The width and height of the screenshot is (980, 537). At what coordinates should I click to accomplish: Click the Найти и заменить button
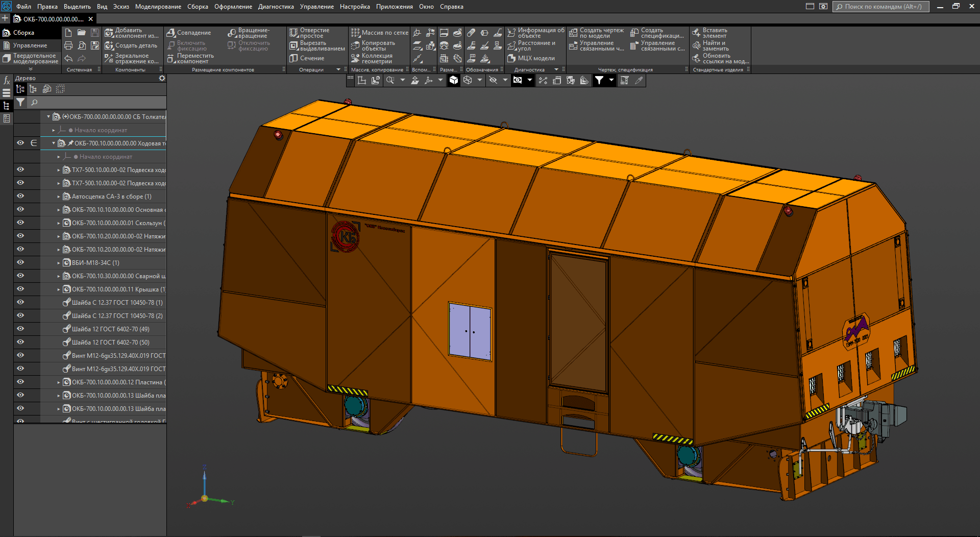coord(715,46)
